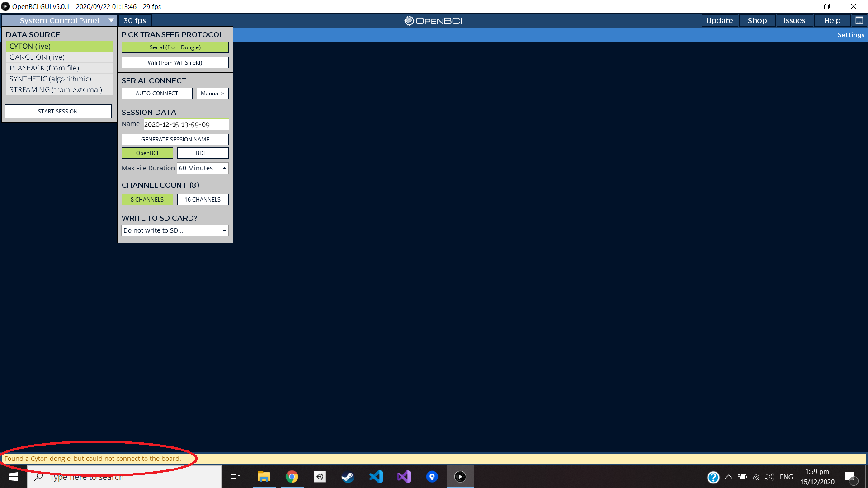
Task: Click the Max File Duration label
Action: click(x=148, y=168)
